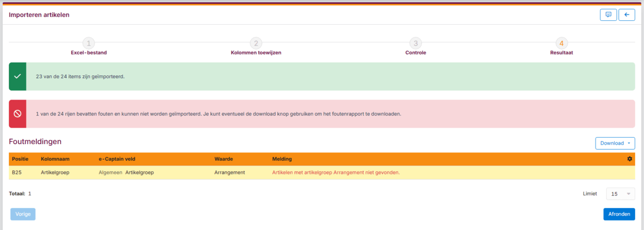The image size is (644, 230).
Task: Click the Importeren artikelen title
Action: tap(39, 15)
